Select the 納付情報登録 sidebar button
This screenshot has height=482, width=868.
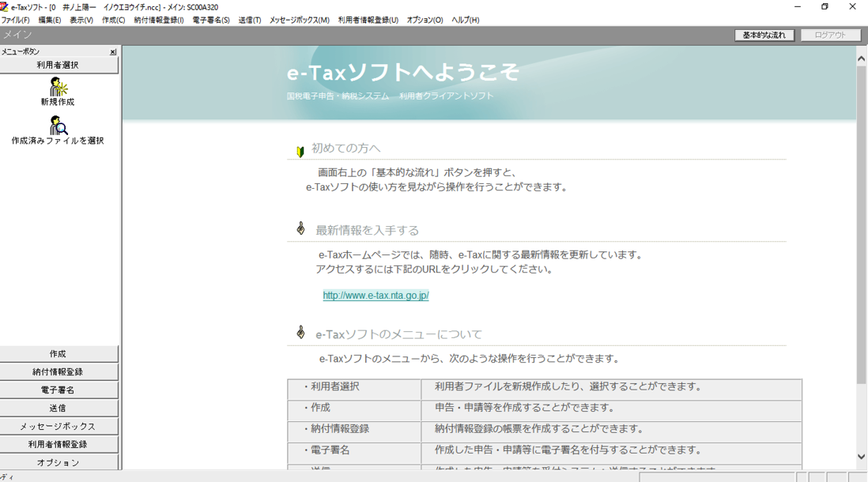(58, 372)
